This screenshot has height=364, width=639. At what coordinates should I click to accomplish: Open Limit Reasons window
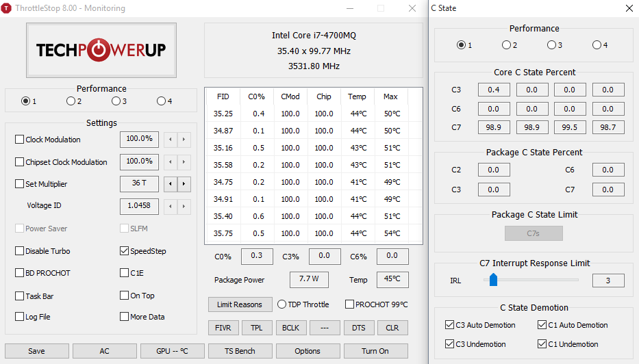tap(240, 304)
